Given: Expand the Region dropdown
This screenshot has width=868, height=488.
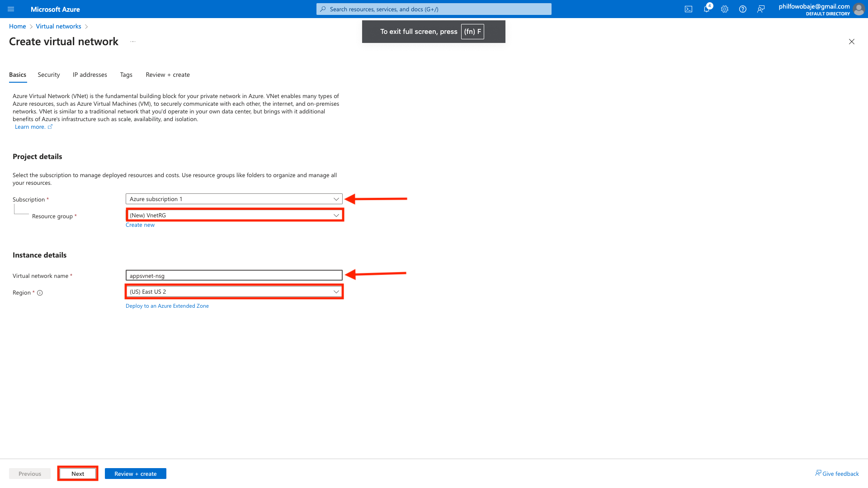Looking at the screenshot, I should (234, 292).
